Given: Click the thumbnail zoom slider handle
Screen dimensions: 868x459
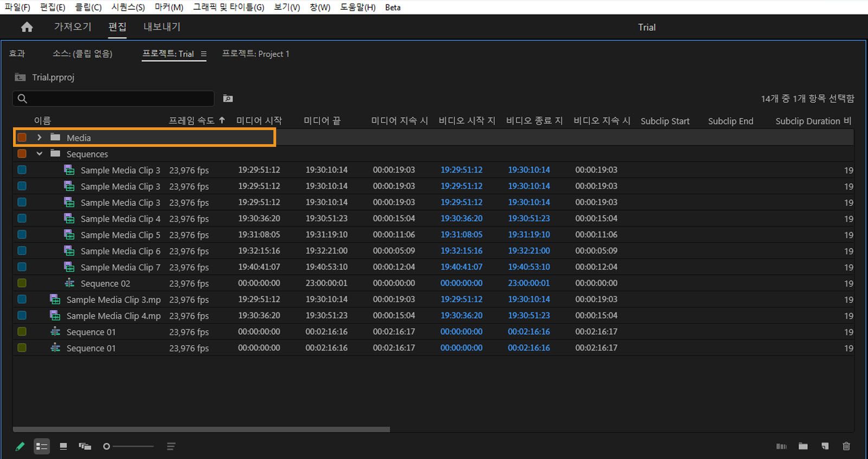Looking at the screenshot, I should [106, 447].
